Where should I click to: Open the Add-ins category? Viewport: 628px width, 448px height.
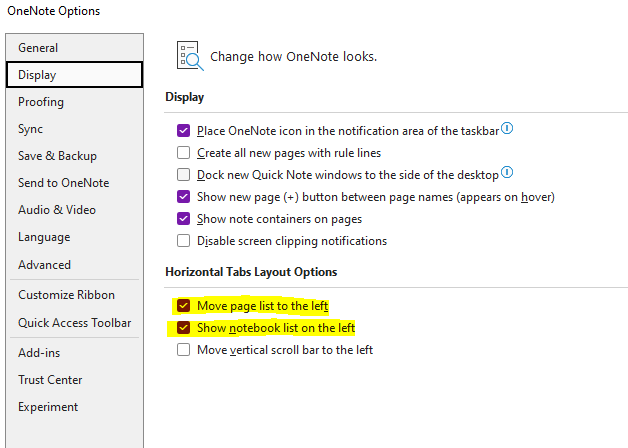(74, 353)
